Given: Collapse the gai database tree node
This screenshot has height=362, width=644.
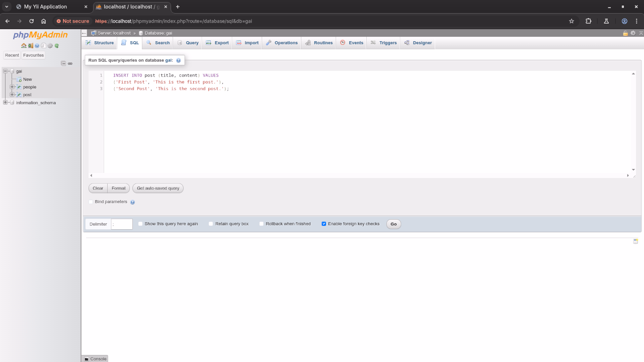Looking at the screenshot, I should (6, 71).
